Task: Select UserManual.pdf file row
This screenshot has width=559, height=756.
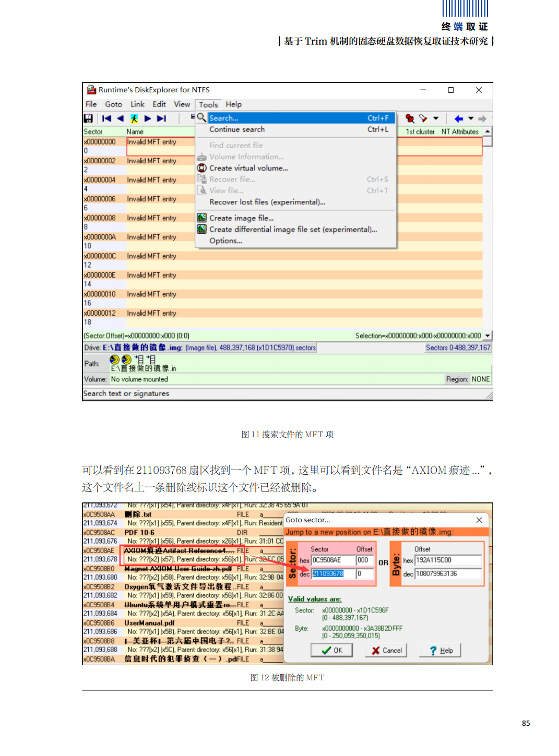Action: (183, 627)
